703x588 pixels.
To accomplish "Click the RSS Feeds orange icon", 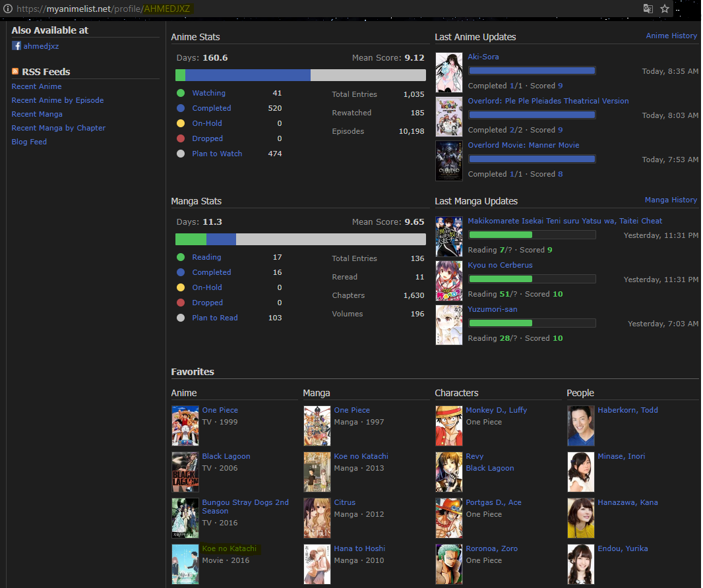I will tap(15, 71).
